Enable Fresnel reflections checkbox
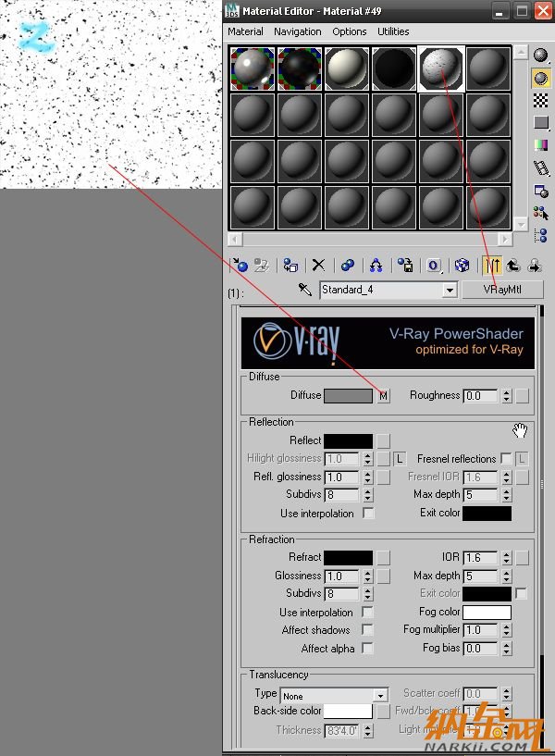555x756 pixels. (506, 458)
